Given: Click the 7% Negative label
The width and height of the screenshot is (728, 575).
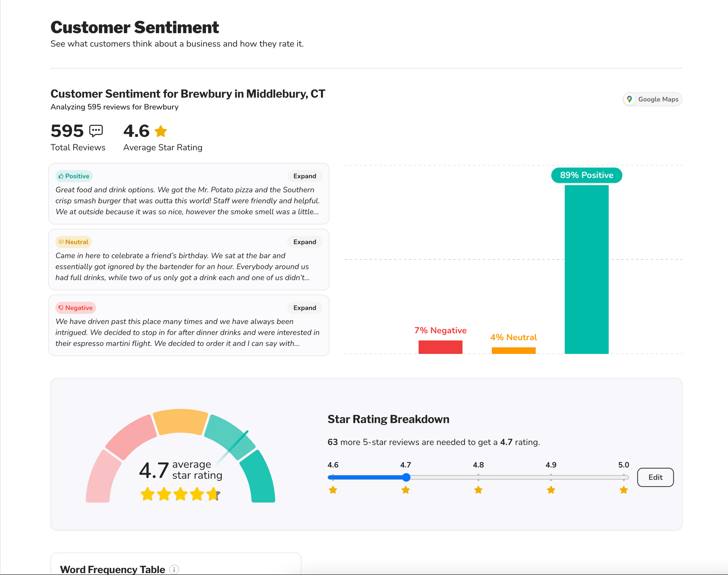Looking at the screenshot, I should 440,330.
